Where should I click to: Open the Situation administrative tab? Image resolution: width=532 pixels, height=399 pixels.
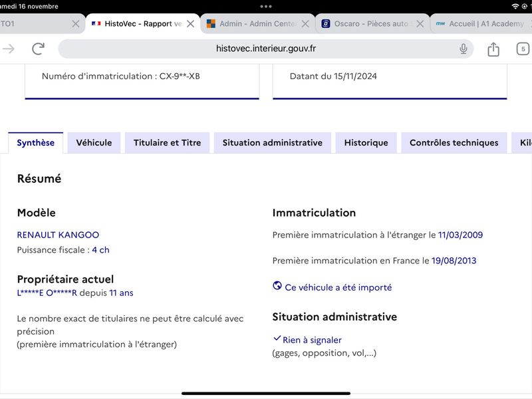[273, 143]
